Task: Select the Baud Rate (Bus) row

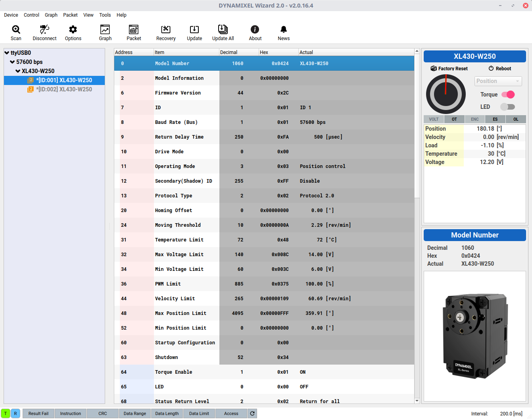Action: coord(264,122)
